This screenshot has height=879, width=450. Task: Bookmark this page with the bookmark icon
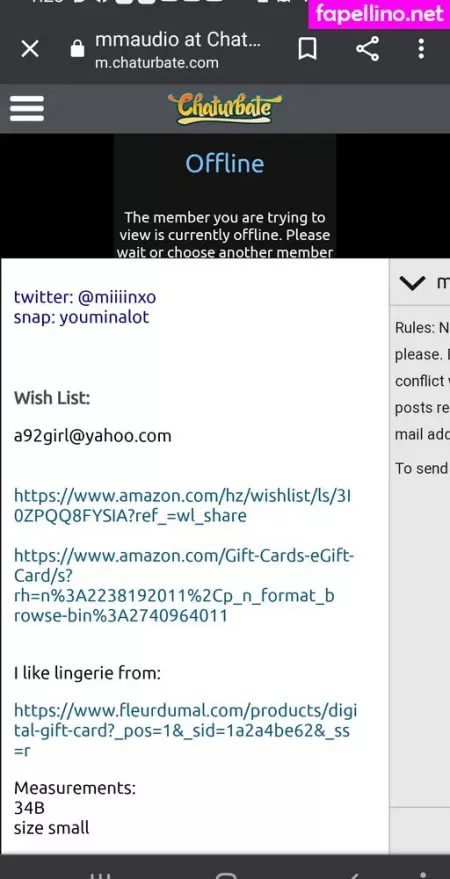point(307,49)
